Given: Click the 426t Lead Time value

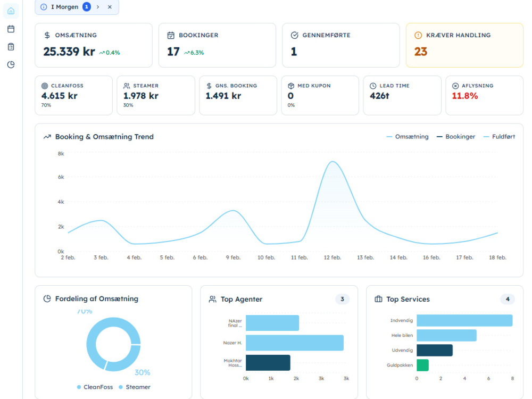Looking at the screenshot, I should pyautogui.click(x=379, y=96).
